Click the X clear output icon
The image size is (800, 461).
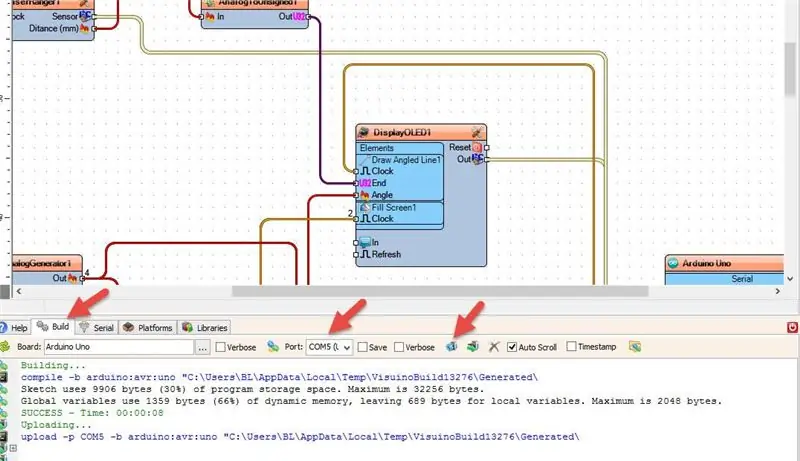pos(494,347)
